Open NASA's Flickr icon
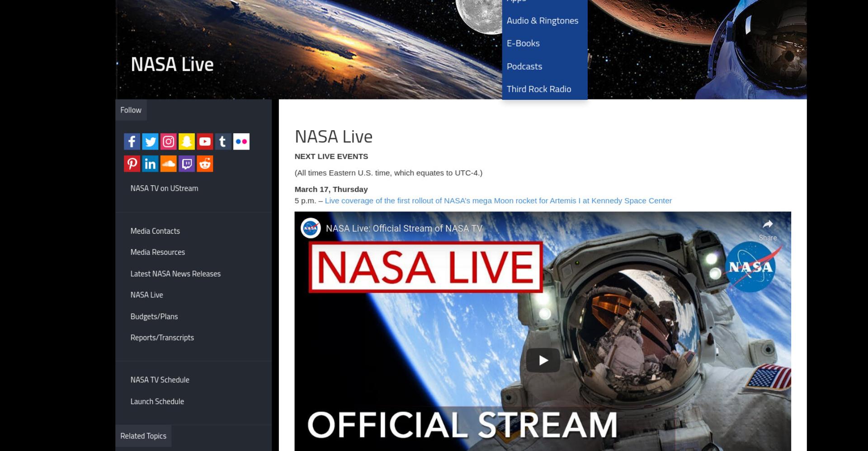Viewport: 868px width, 451px height. coord(241,141)
